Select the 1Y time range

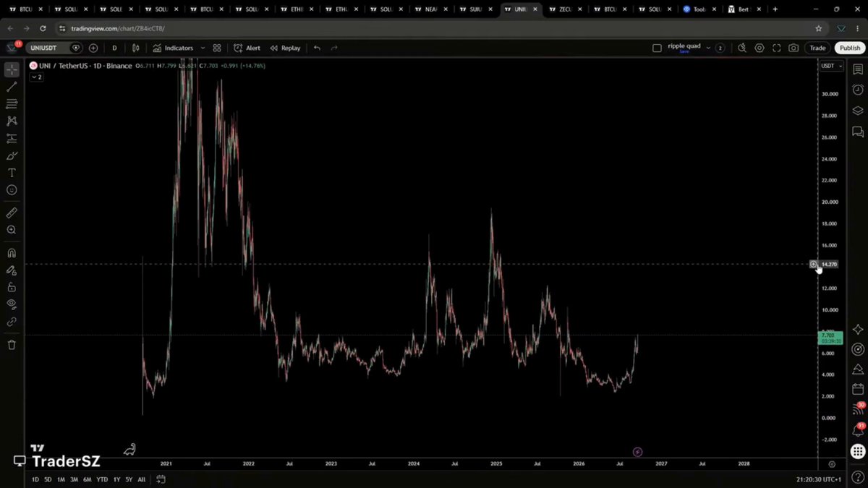(x=116, y=479)
